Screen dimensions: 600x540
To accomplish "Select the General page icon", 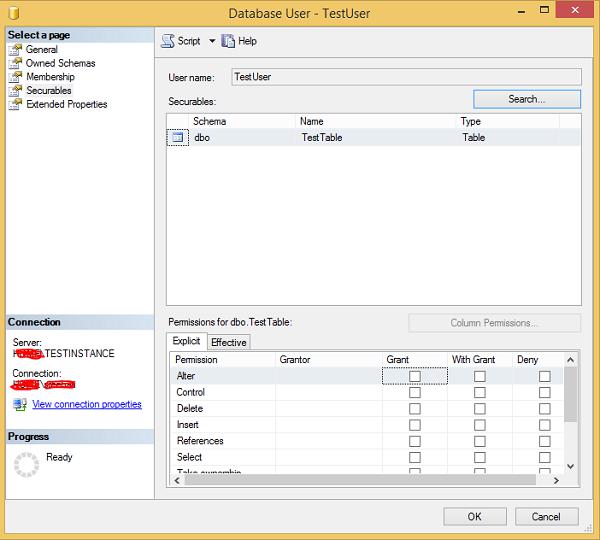I will 15,49.
